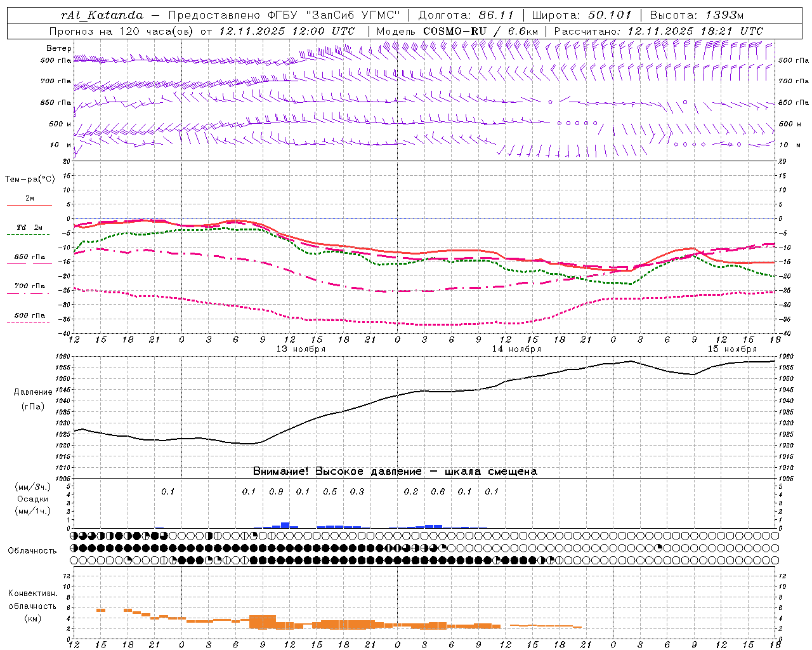Click the Широта: 50.101 value

click(x=582, y=15)
